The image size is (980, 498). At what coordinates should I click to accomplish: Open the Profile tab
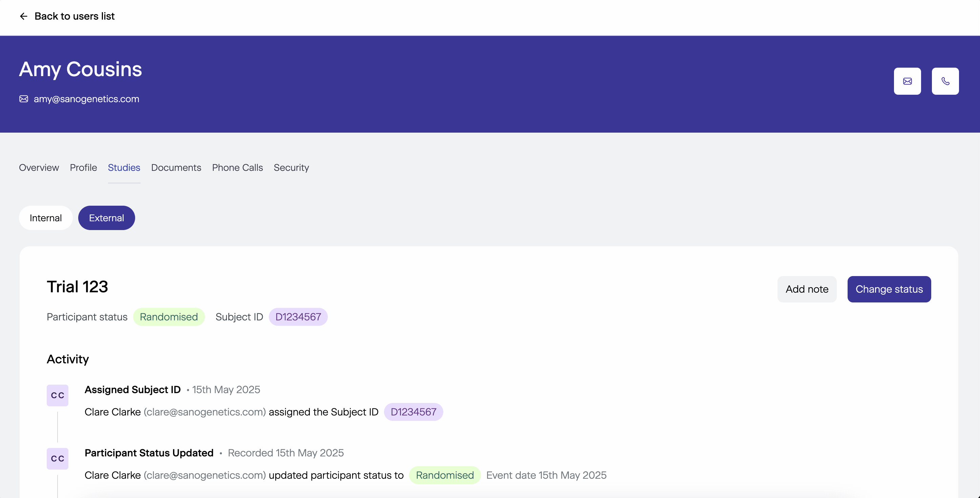[x=83, y=168]
